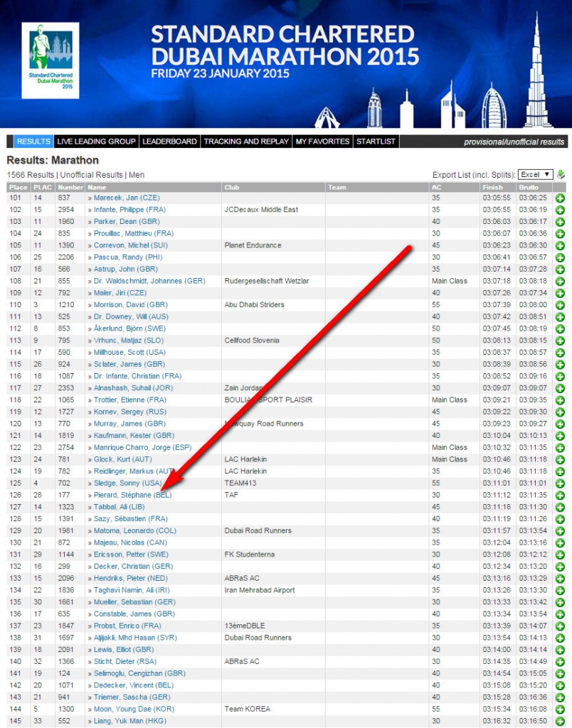Open the RESULTS tab
This screenshot has width=572, height=728.
(33, 141)
